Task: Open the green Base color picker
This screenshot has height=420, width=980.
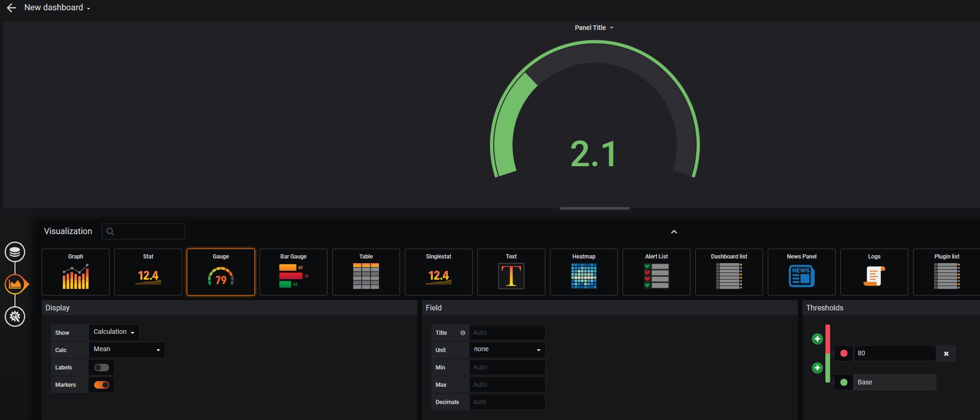Action: pos(844,383)
